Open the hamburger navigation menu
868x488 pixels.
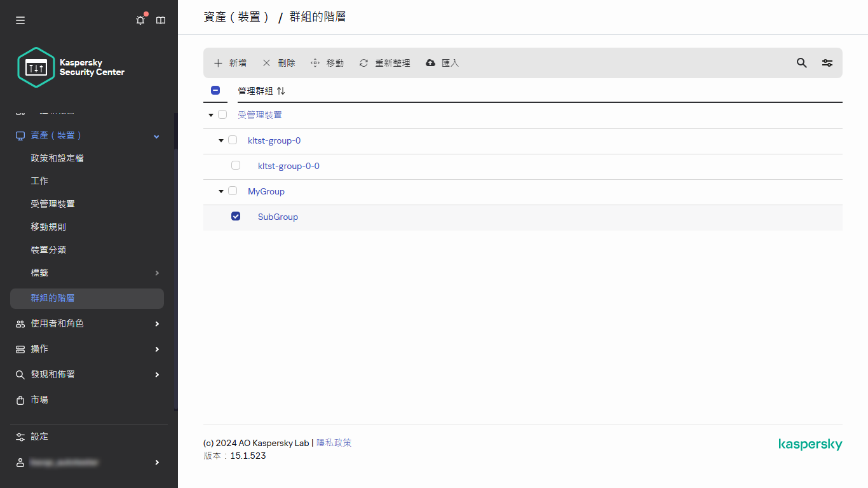coord(20,20)
